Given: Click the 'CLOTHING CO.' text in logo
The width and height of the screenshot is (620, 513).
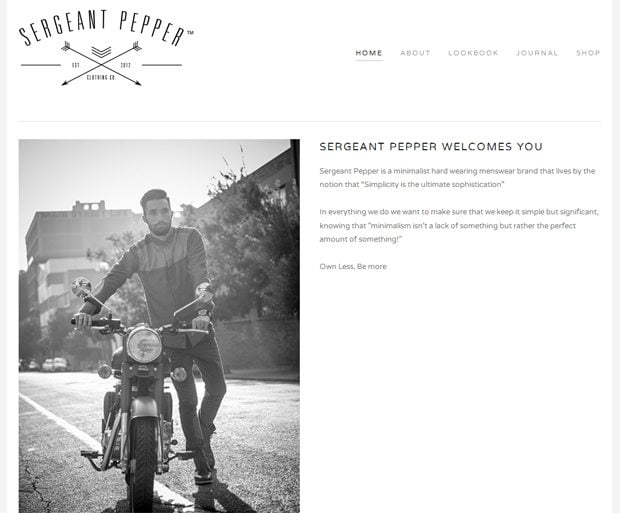Looking at the screenshot, I should (x=101, y=78).
